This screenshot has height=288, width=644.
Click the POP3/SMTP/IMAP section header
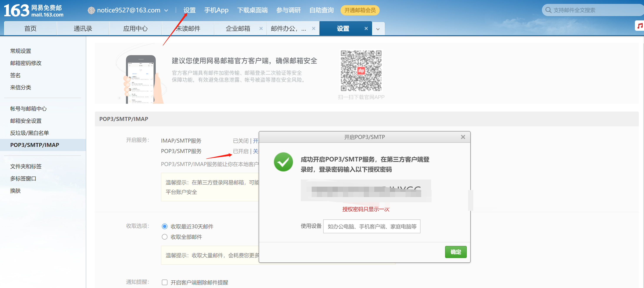(366, 119)
